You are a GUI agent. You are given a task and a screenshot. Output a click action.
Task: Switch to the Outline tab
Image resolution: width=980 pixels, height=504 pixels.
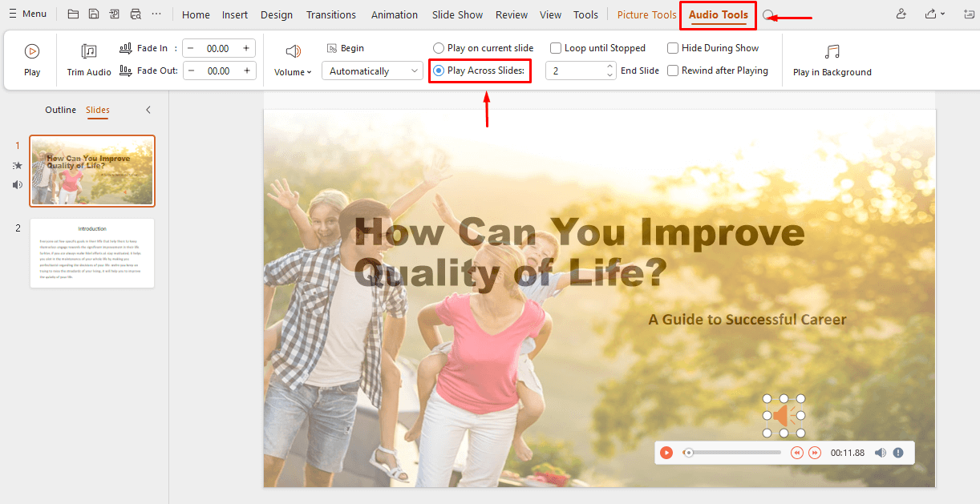point(60,110)
